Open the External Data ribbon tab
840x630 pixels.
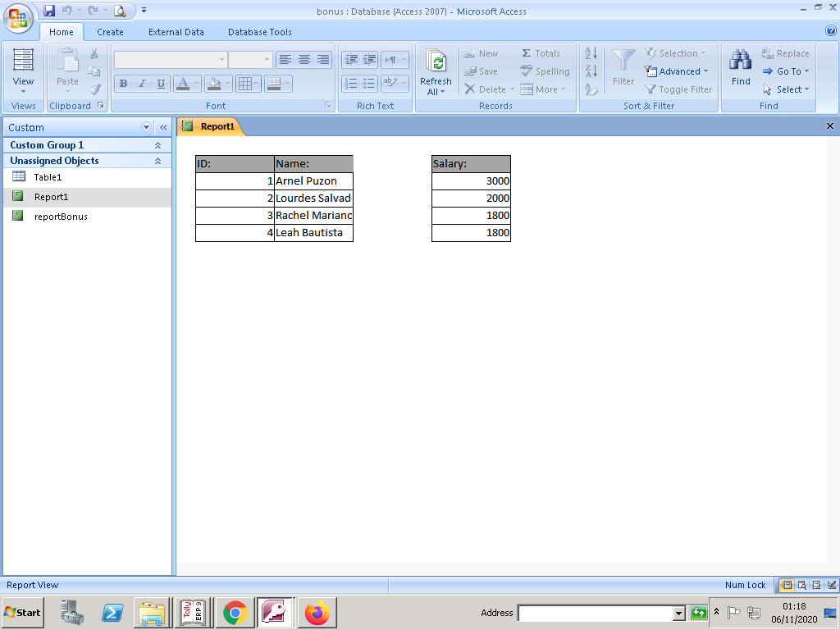(x=176, y=32)
